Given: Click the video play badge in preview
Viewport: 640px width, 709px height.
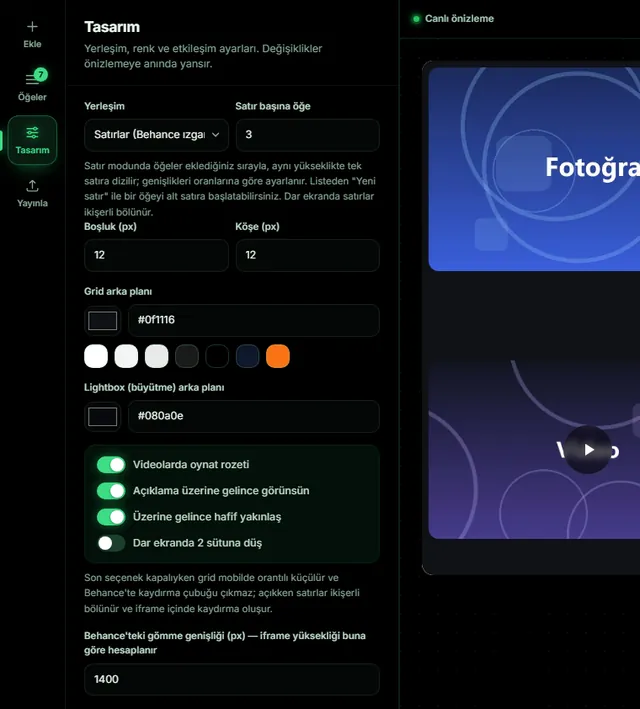Looking at the screenshot, I should click(588, 449).
